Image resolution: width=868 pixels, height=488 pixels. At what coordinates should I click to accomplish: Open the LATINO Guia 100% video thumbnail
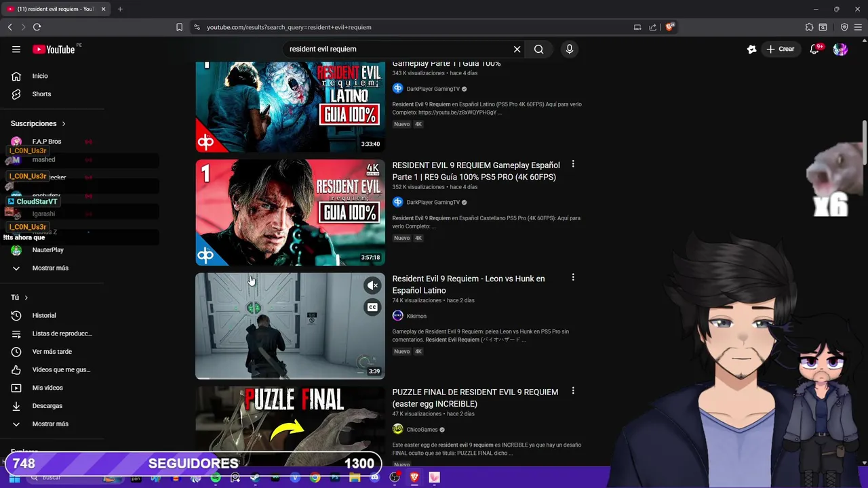(290, 107)
